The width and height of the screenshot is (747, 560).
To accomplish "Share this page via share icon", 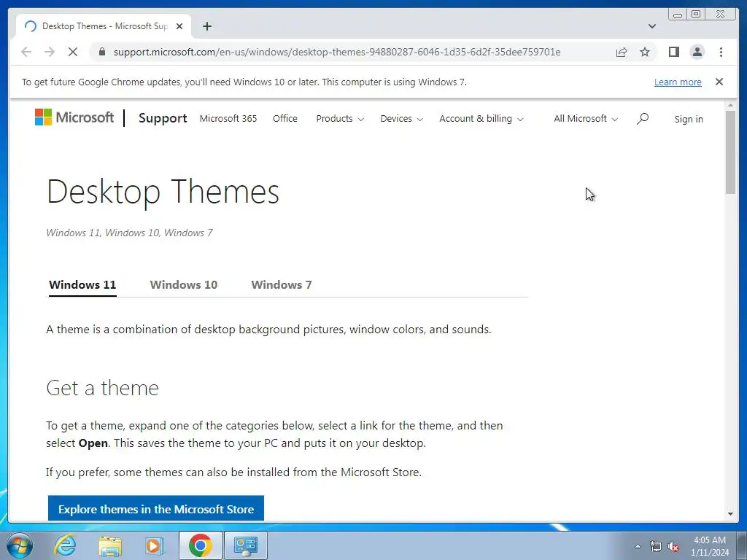I will coord(622,52).
